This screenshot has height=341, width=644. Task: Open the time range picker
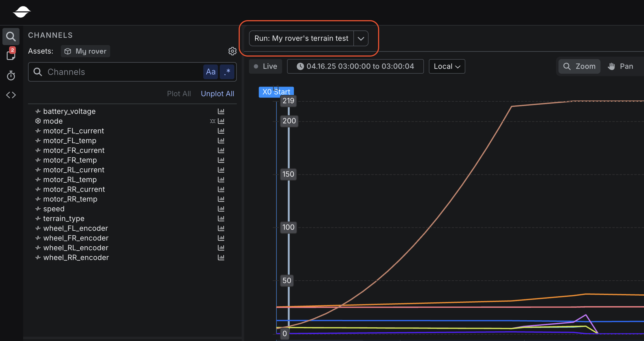point(355,66)
